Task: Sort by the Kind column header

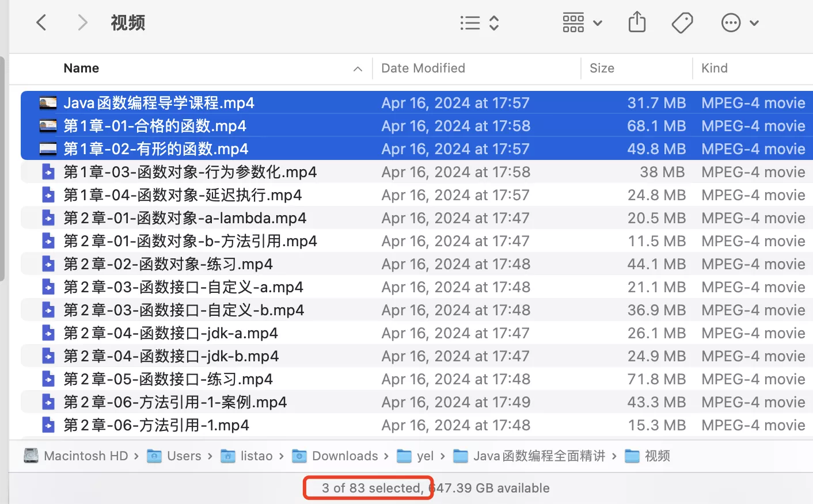Action: point(715,68)
